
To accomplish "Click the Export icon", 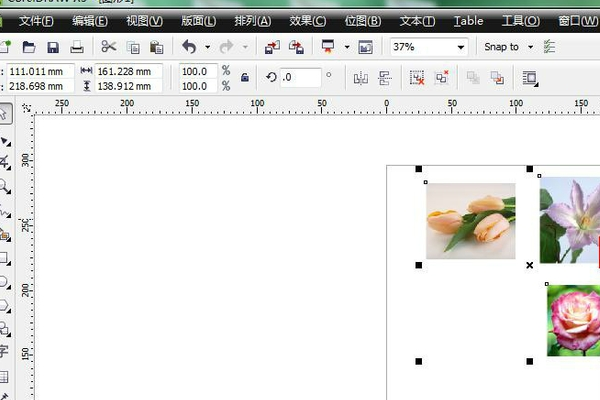I will (296, 47).
